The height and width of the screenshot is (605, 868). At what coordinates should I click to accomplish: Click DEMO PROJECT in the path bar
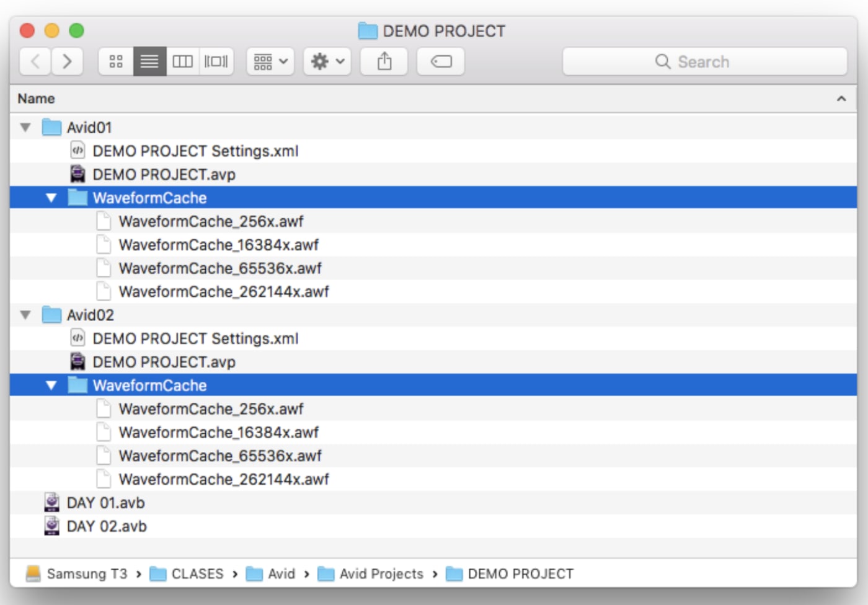coord(521,574)
